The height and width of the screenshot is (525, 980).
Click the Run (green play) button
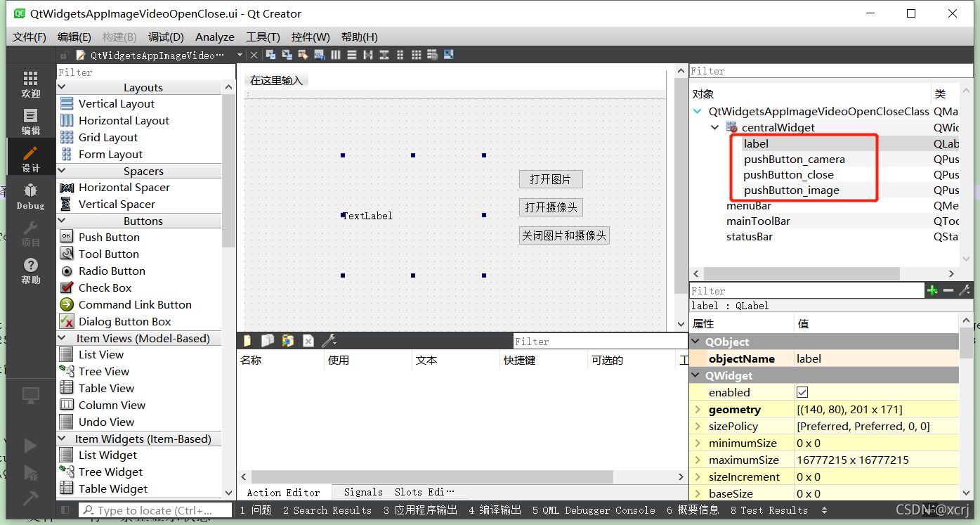pyautogui.click(x=30, y=445)
